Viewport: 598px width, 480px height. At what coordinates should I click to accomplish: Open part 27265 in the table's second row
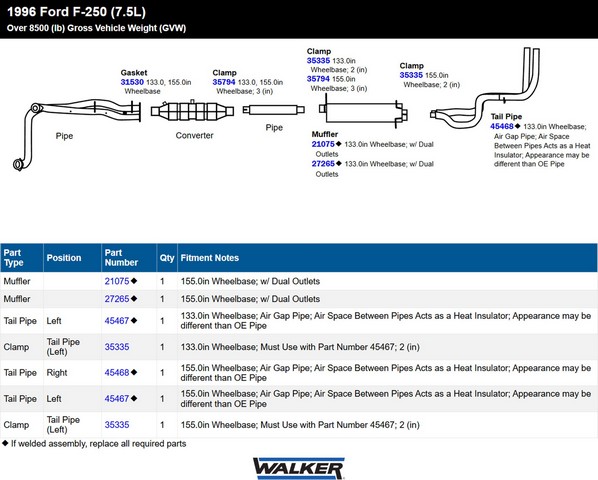pos(117,299)
